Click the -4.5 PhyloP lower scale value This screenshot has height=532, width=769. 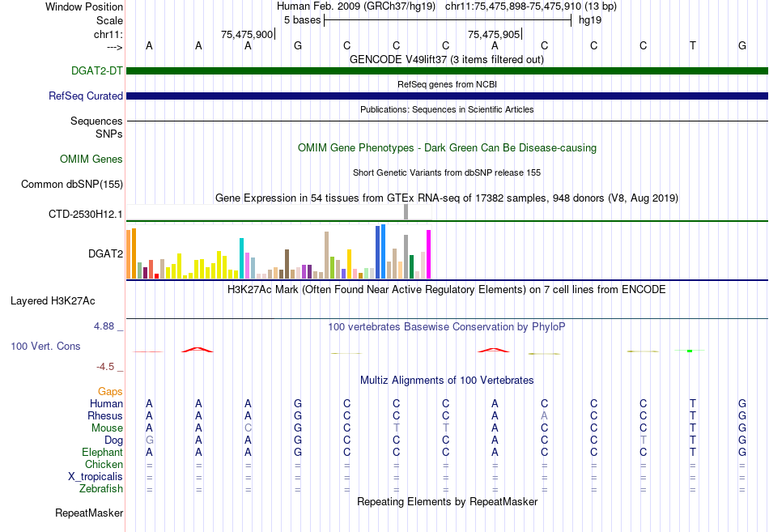105,367
